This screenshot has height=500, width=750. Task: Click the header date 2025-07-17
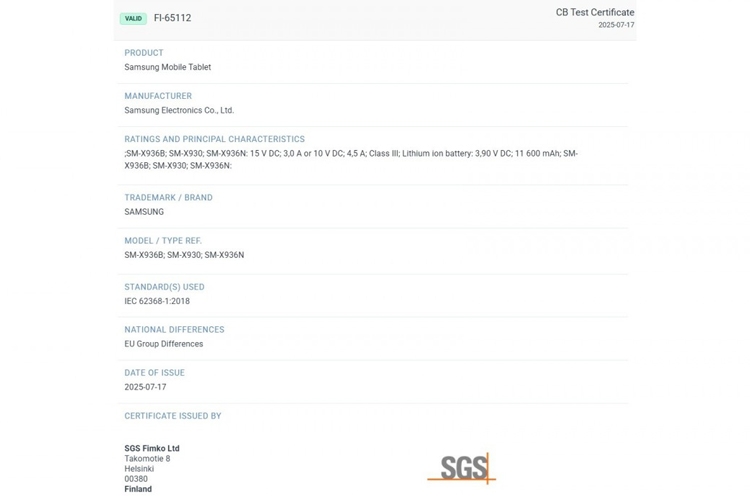pyautogui.click(x=616, y=25)
